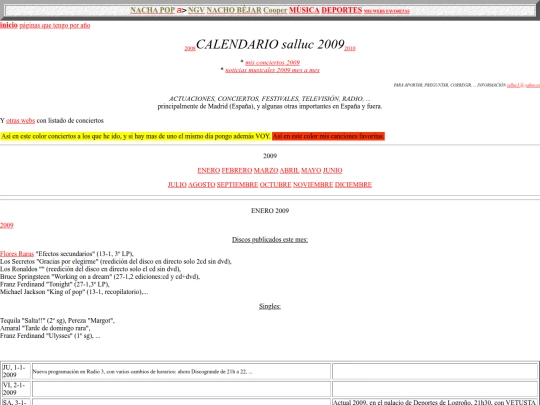Image resolution: width=540 pixels, height=405 pixels.
Task: Open the DEPORTES section
Action: click(342, 10)
